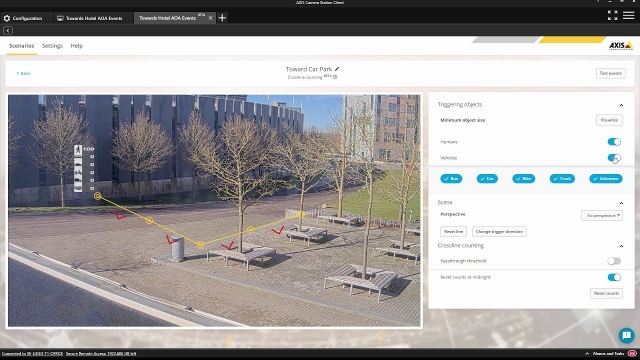This screenshot has height=360, width=640.
Task: Open the hamburger main menu
Action: pos(629,16)
